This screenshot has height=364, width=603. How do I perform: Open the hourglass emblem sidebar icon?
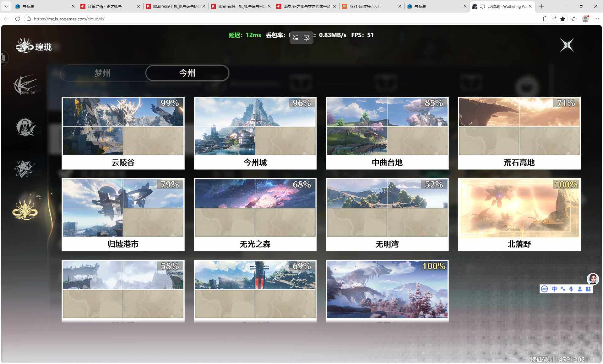coord(25,127)
